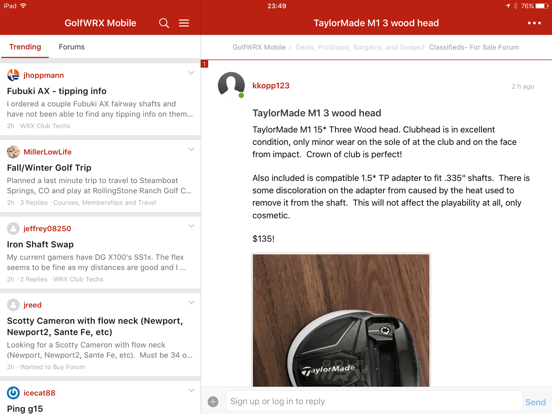Open the three-dot more options menu

(534, 23)
